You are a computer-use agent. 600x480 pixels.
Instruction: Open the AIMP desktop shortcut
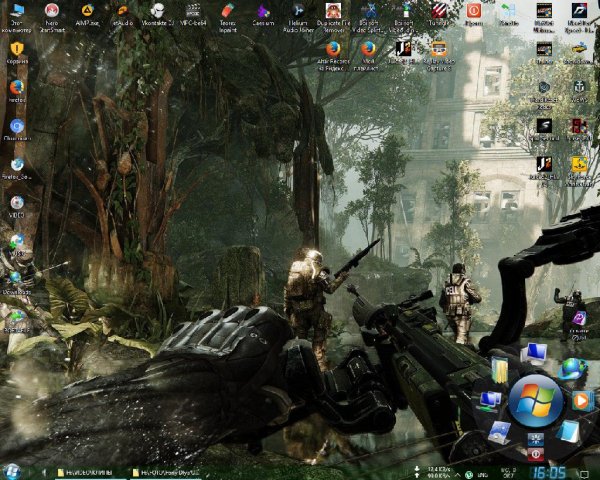tap(88, 15)
